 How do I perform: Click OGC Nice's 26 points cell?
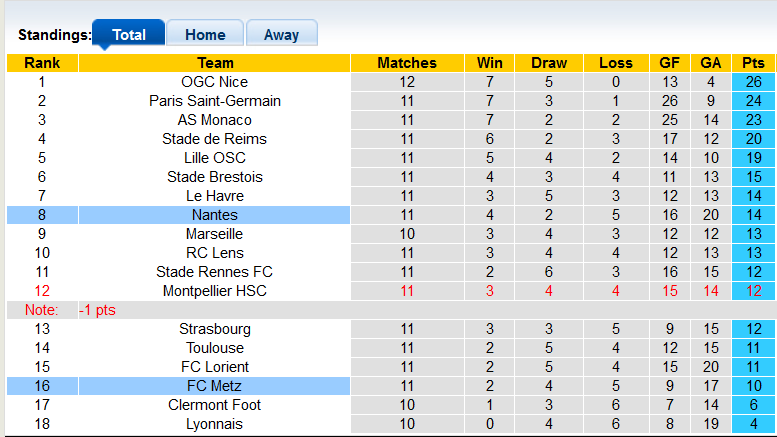(753, 82)
